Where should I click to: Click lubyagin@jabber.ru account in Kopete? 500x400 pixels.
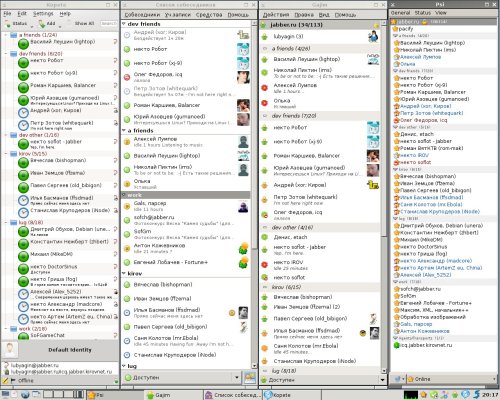(x=34, y=365)
